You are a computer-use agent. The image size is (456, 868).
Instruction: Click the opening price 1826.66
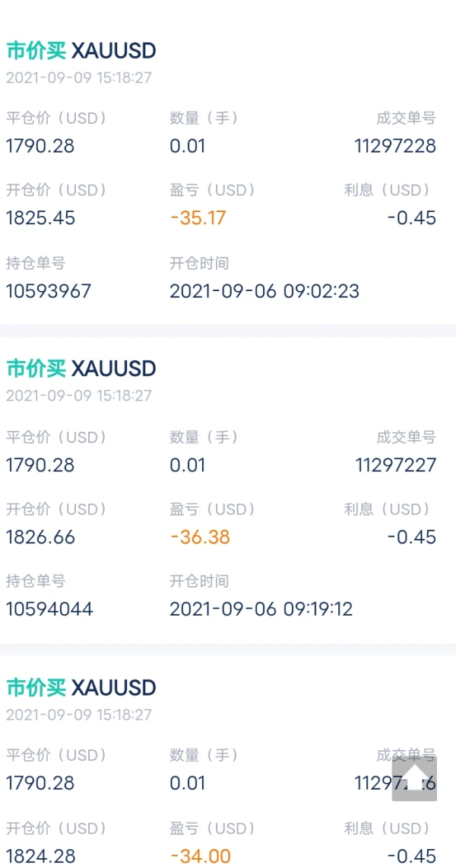click(41, 537)
